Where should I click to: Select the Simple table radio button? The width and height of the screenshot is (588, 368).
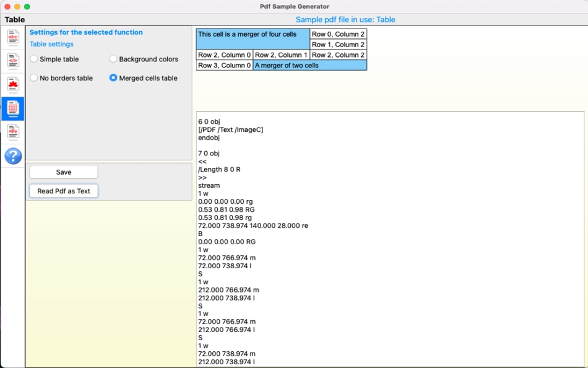[x=33, y=59]
